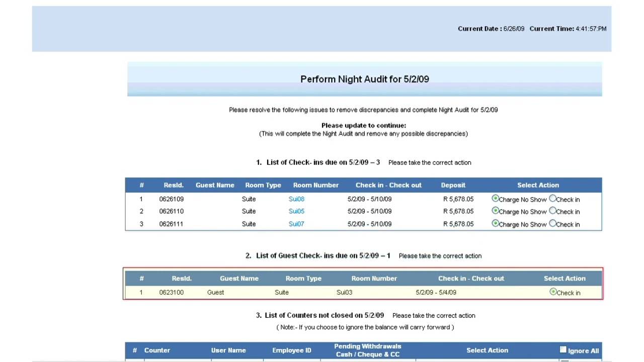Click date range in row 0626111
Screen dimensions: 644x362
369,224
